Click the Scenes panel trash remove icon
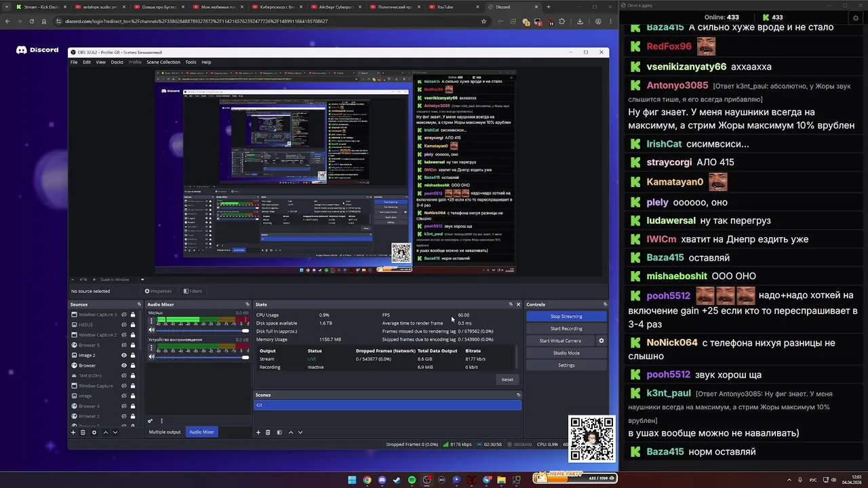 click(268, 432)
